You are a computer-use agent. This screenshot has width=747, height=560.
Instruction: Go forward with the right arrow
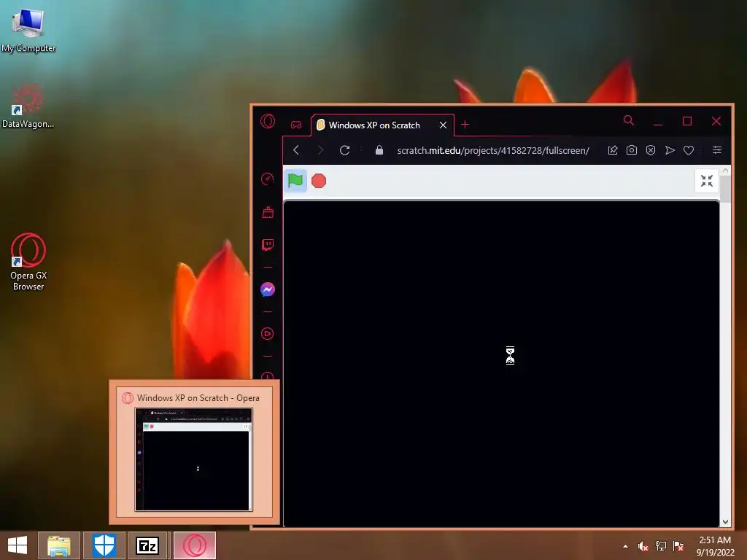pos(321,150)
